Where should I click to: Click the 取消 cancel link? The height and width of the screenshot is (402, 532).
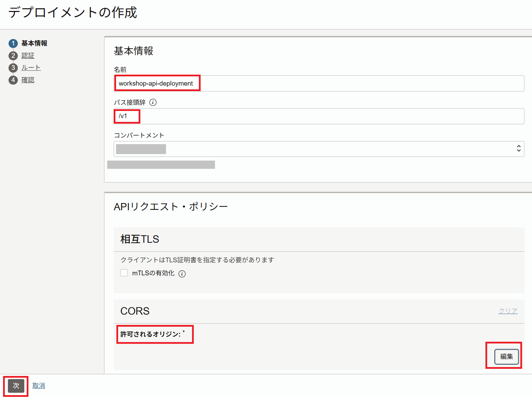39,386
